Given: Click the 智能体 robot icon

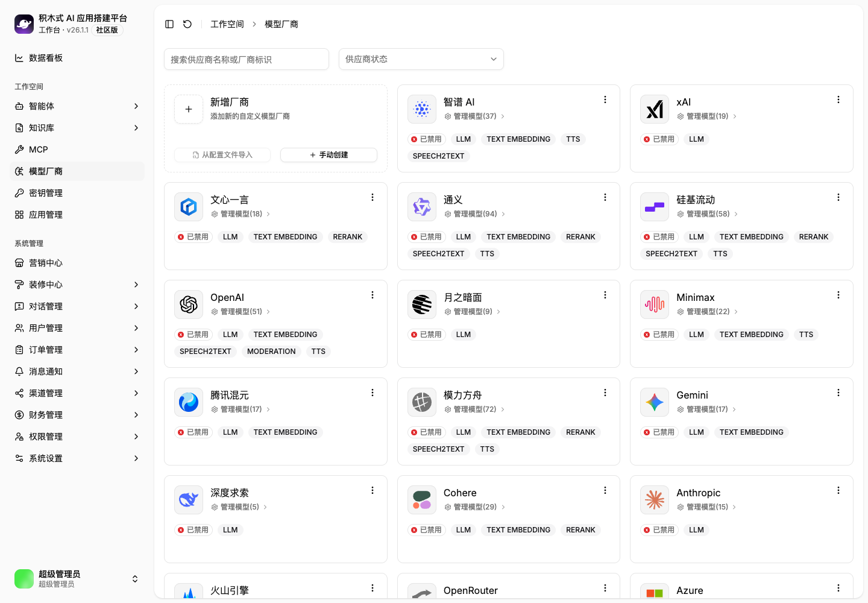Looking at the screenshot, I should tap(19, 106).
